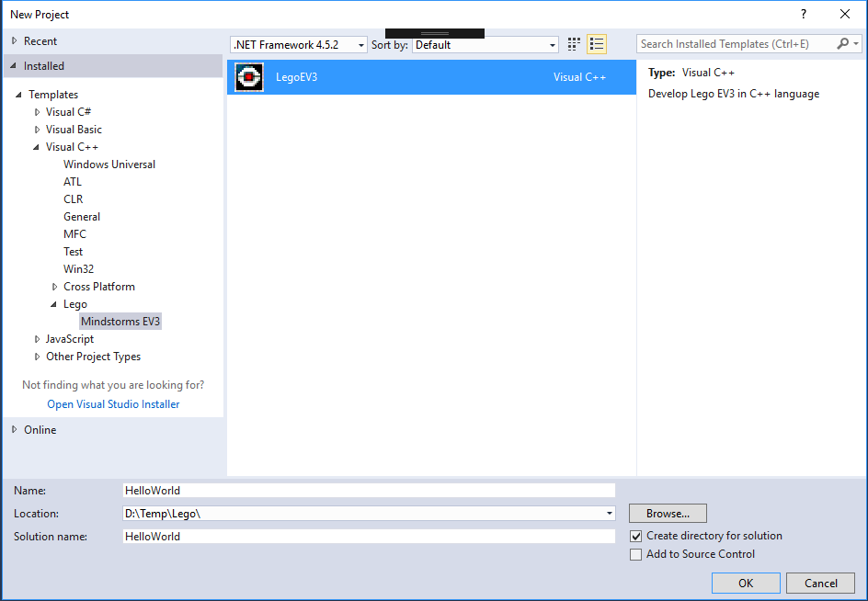Select the Visual C# tree label

pos(68,112)
